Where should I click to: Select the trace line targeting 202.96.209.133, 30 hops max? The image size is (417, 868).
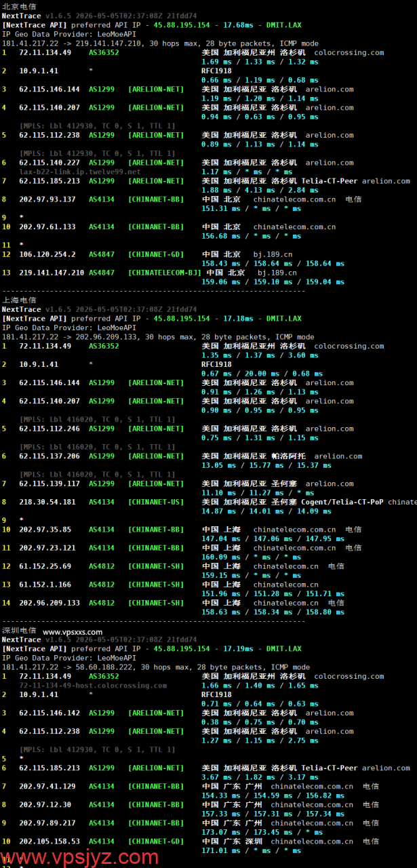158,336
